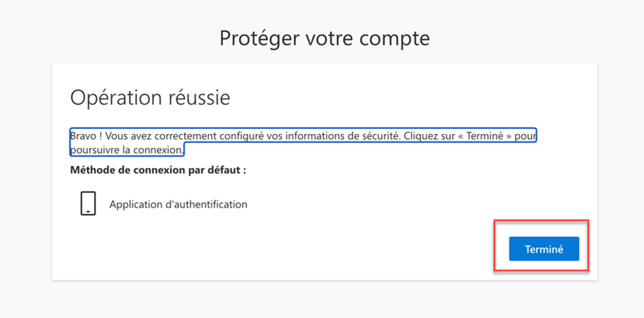Click the words poursuivre la connexion
This screenshot has height=318, width=644.
(x=127, y=150)
